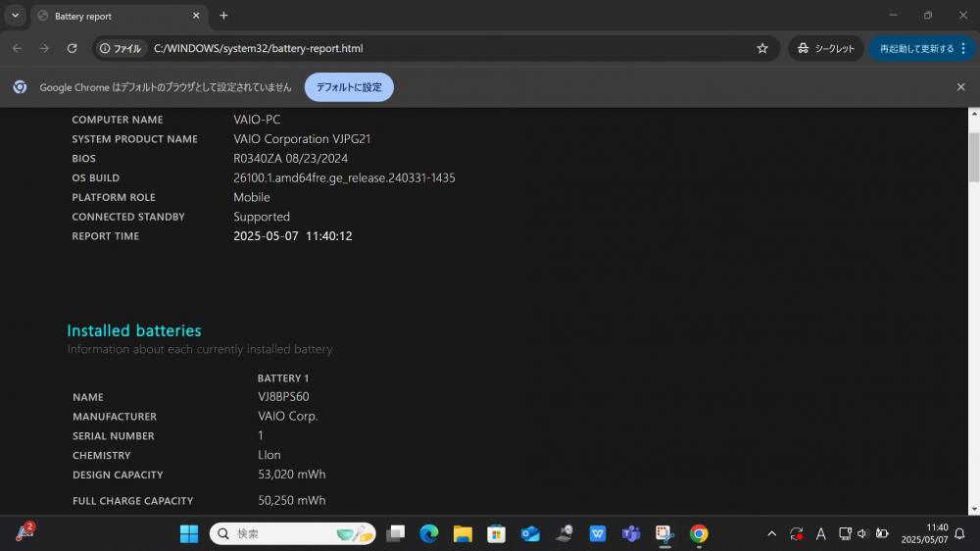
Task: Close the Battery report tab
Action: click(196, 16)
